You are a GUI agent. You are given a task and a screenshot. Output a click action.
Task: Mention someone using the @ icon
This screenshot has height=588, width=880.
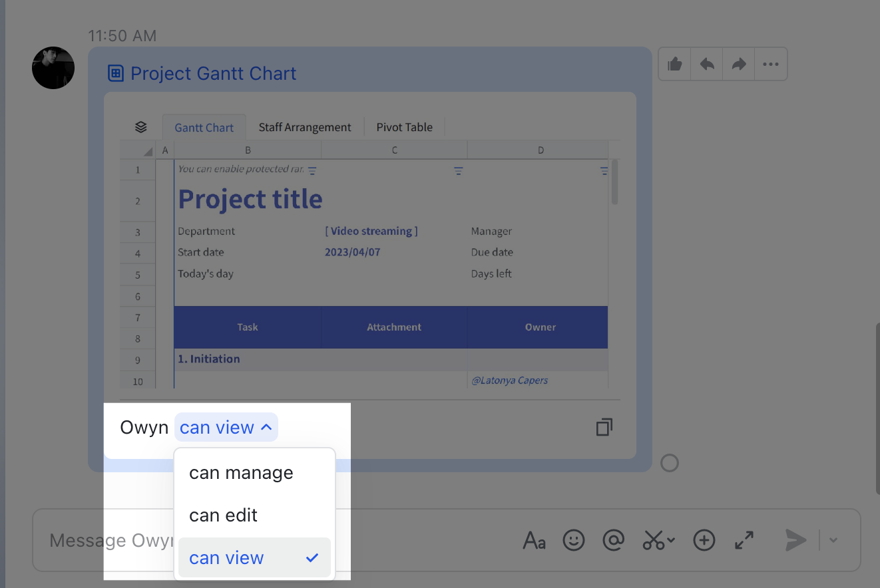(613, 540)
